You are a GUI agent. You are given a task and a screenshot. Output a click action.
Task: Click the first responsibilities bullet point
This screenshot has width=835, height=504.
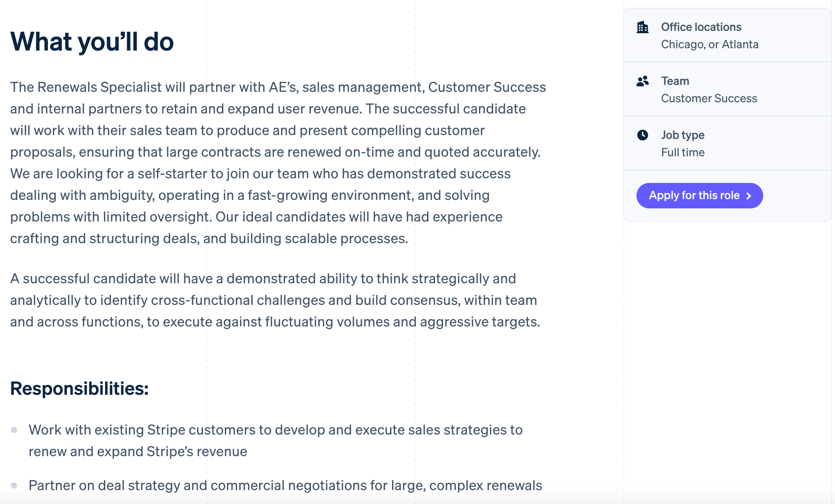14,430
